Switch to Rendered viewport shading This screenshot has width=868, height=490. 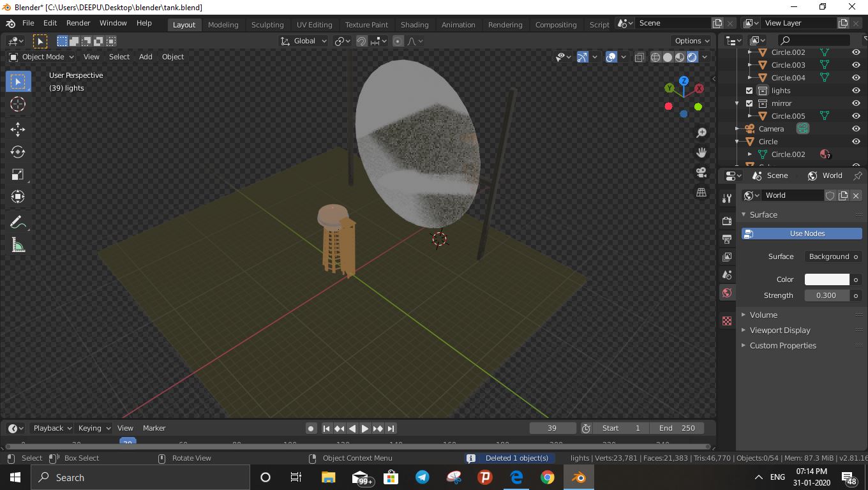click(x=692, y=57)
